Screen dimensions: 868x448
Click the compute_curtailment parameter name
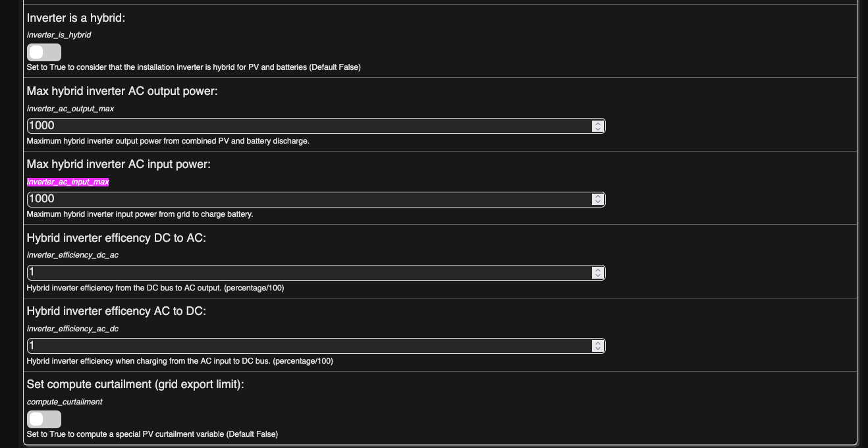pos(65,401)
